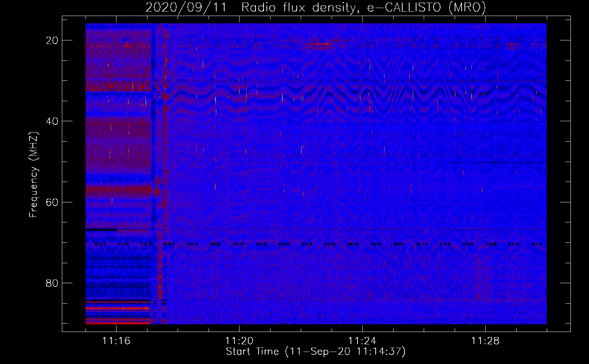Screen dimensions: 589x364
Task: Click the '40' frequency tick label
Action: click(52, 121)
